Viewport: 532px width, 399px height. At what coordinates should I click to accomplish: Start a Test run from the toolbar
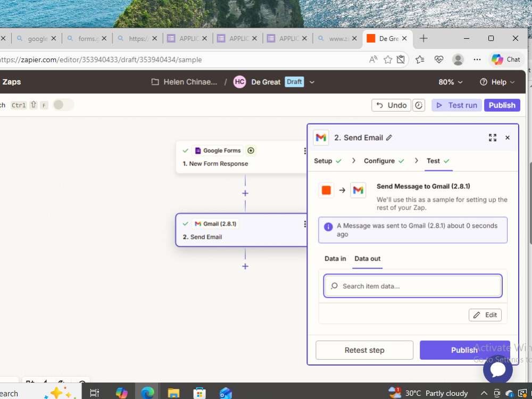click(456, 105)
